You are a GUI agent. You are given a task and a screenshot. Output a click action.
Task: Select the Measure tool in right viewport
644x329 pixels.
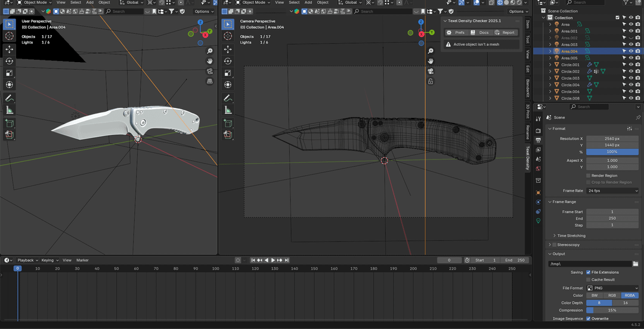(228, 110)
